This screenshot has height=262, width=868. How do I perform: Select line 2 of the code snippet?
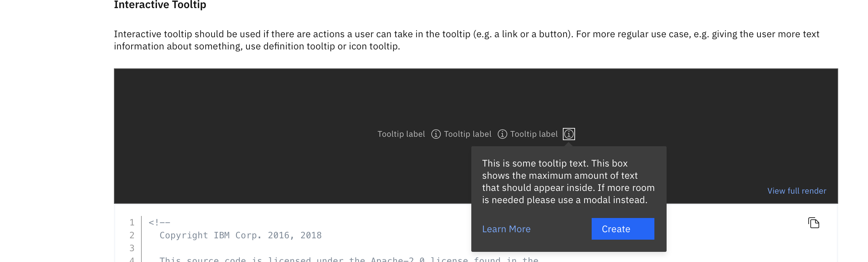click(240, 235)
